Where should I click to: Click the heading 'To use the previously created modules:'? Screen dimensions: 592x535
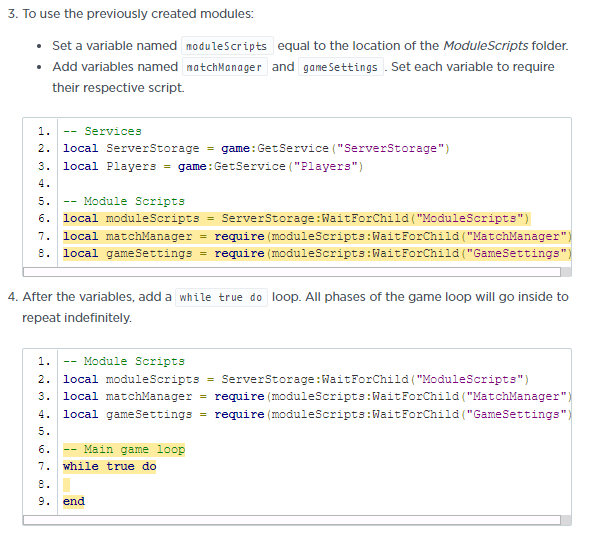[x=138, y=14]
